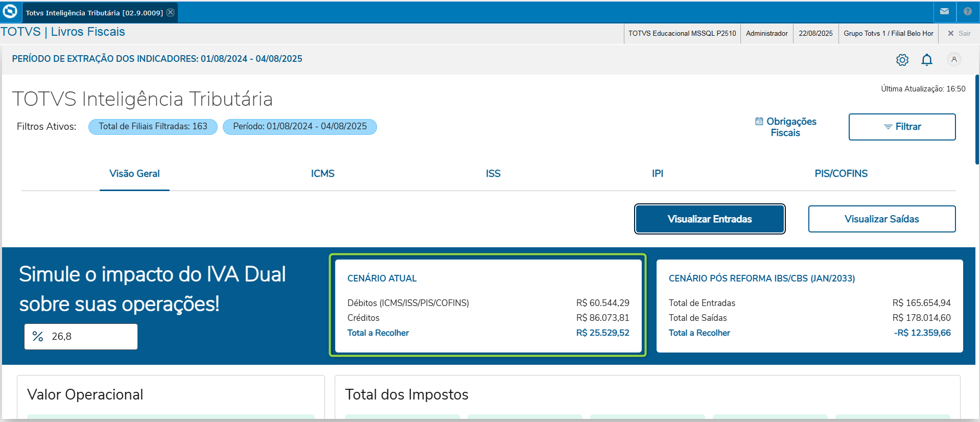
Task: Switch to the PIS/COFINS tab
Action: (841, 174)
